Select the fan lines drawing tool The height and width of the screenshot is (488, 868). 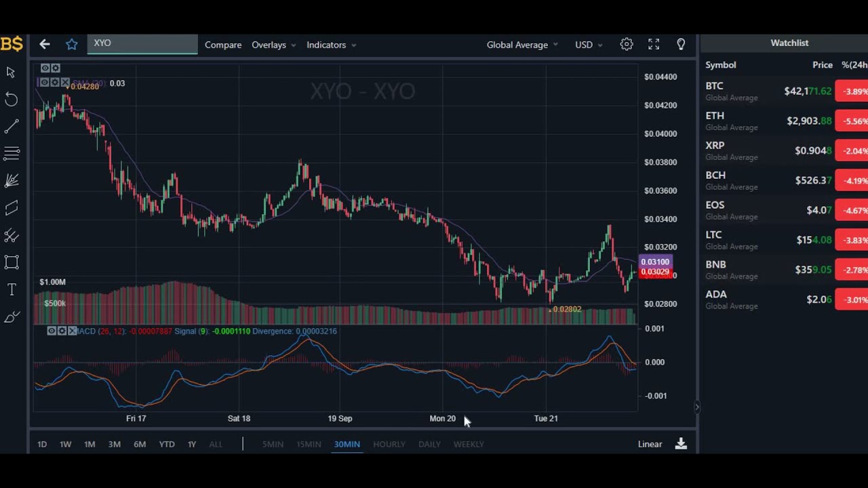point(11,181)
